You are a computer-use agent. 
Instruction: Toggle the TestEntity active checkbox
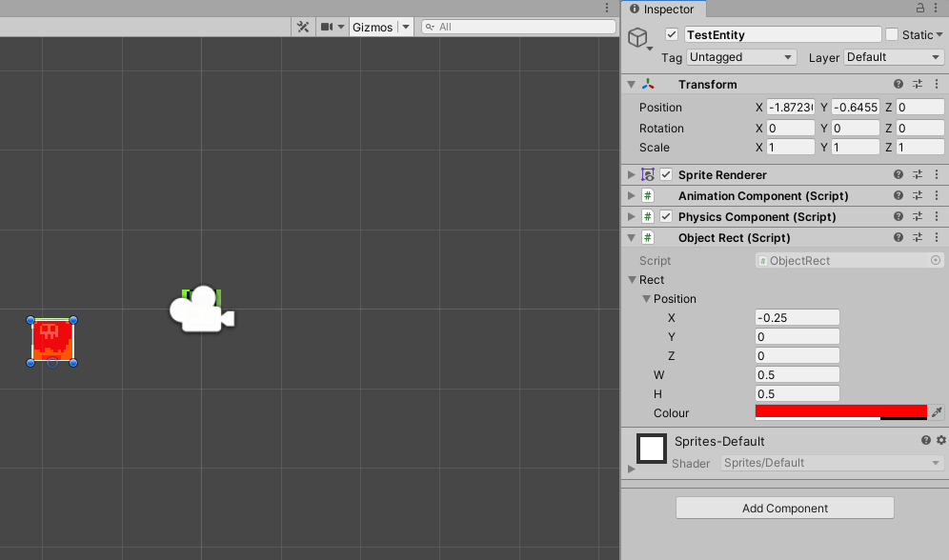[672, 34]
